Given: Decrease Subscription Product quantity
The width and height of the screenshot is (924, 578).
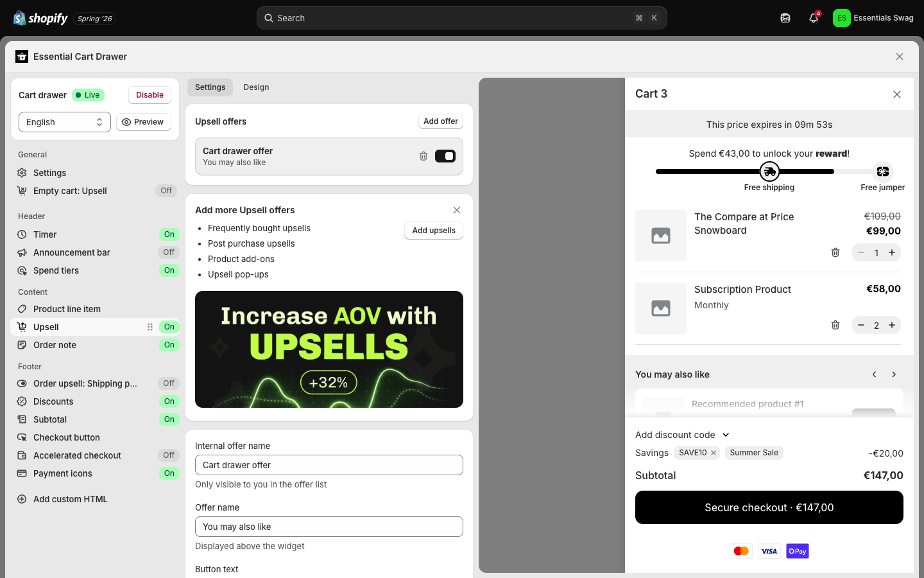Looking at the screenshot, I should (x=861, y=325).
